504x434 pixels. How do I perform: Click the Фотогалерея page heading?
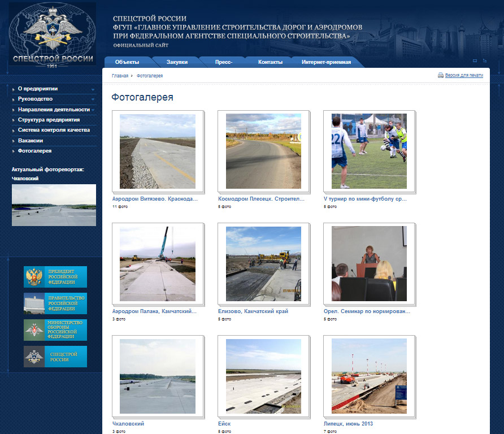tap(142, 97)
